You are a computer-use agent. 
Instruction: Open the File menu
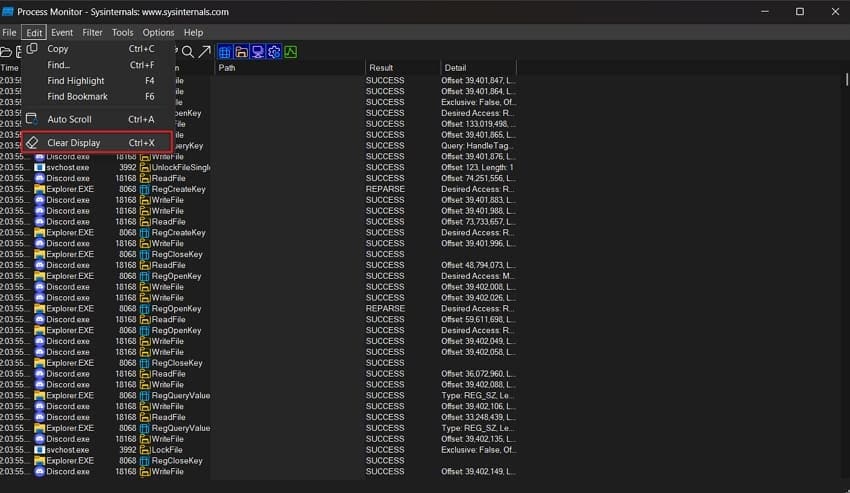click(x=9, y=33)
